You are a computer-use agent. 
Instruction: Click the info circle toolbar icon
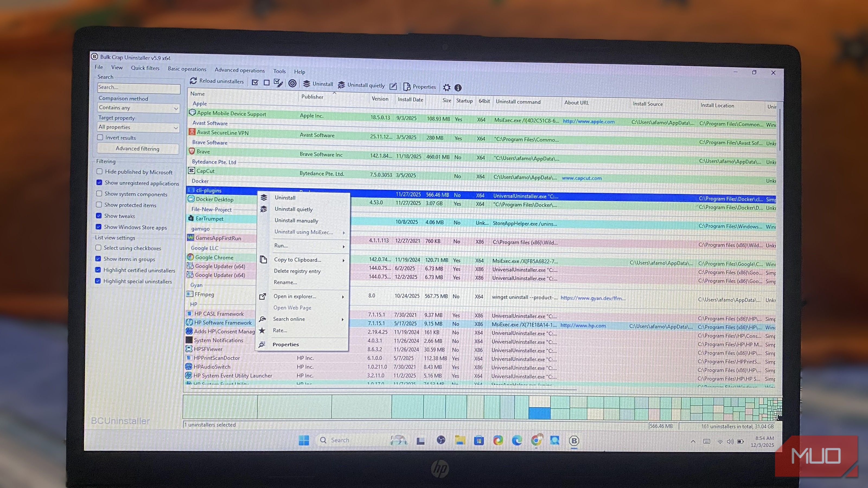[458, 88]
